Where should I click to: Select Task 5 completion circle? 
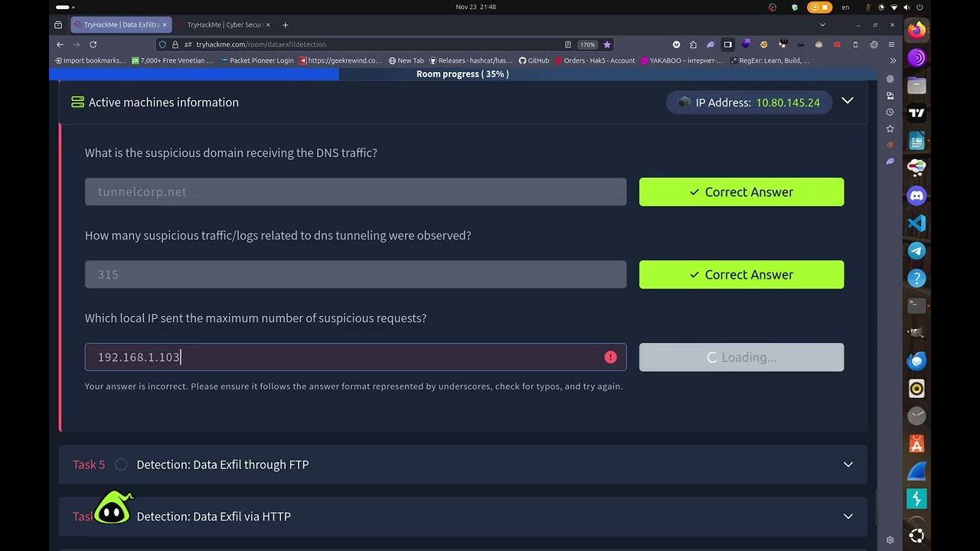(121, 465)
